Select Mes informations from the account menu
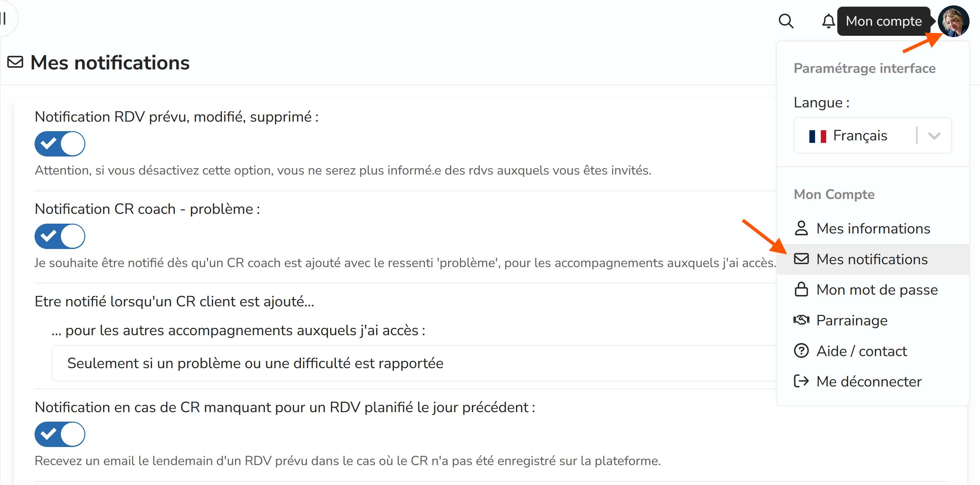This screenshot has height=485, width=980. (x=872, y=228)
